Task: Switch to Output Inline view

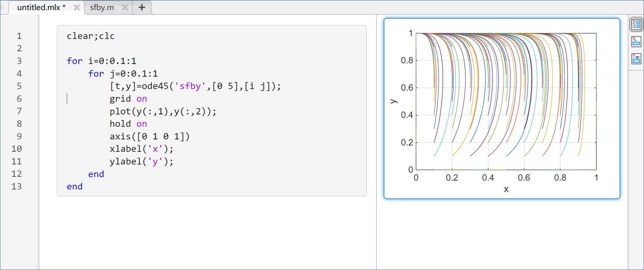Action: tap(636, 42)
